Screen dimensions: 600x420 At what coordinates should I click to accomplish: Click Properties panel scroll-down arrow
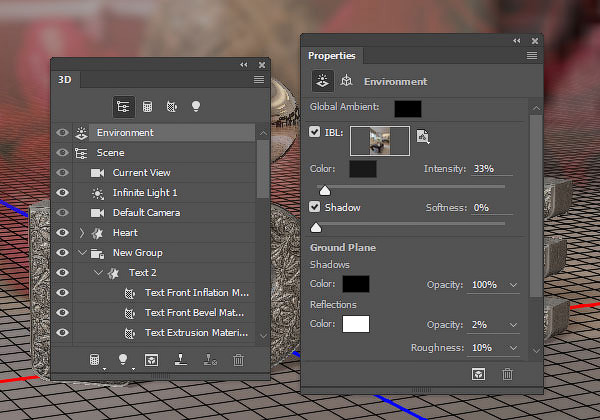536,350
